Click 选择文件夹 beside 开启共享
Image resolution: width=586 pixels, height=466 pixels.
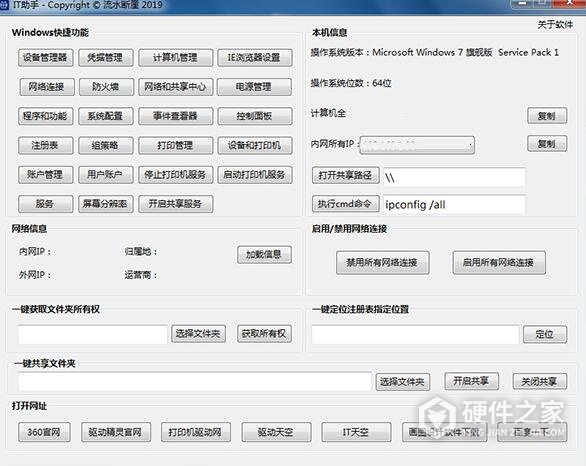click(403, 382)
